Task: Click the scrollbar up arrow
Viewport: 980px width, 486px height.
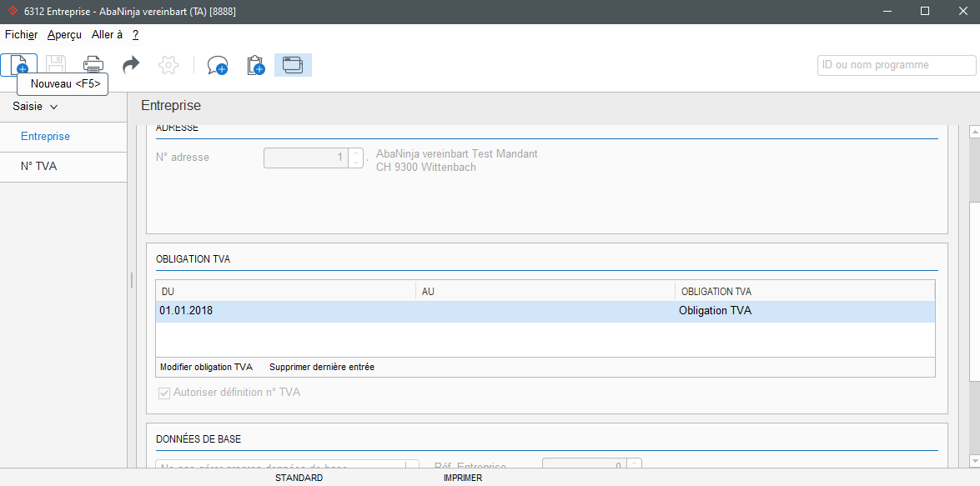Action: point(974,132)
